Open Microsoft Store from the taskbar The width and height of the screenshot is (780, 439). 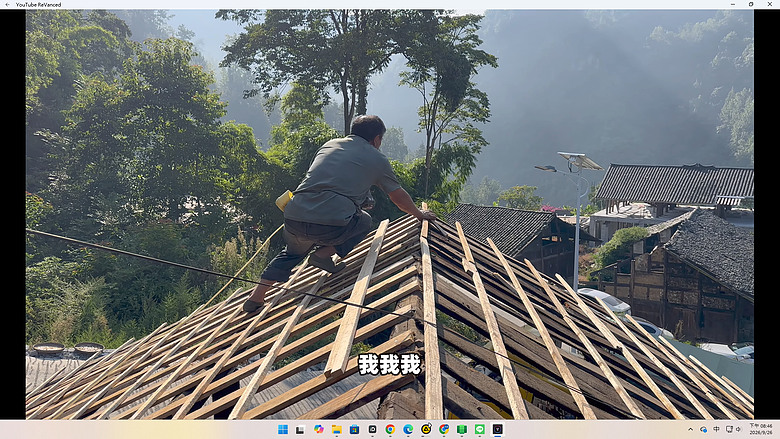pyautogui.click(x=354, y=430)
